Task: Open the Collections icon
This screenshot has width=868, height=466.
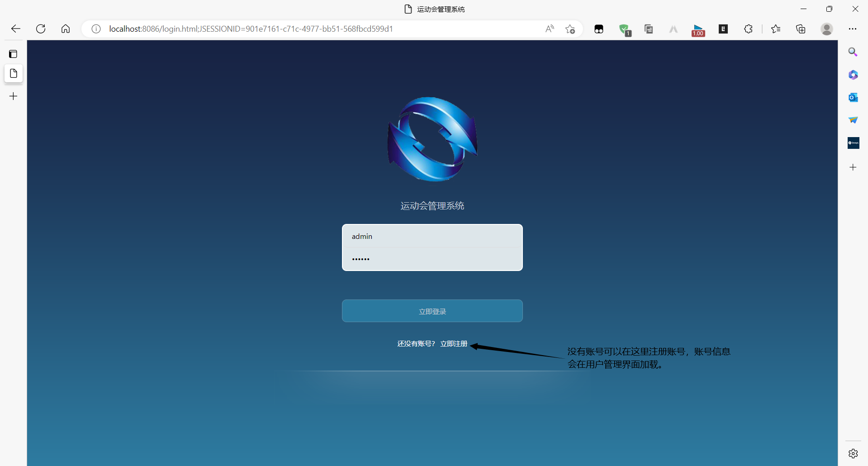Action: tap(801, 29)
